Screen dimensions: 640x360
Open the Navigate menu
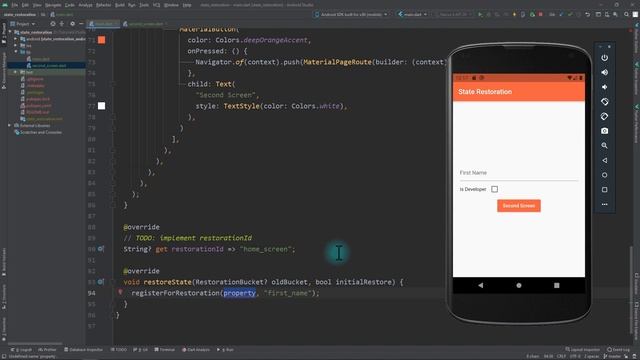[53, 5]
